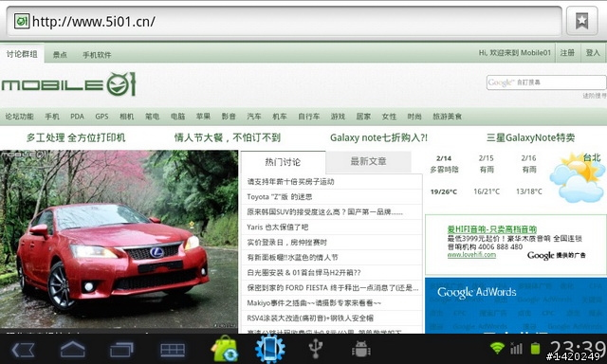Open the 保密到家的 FORD FIESTA thread
This screenshot has width=607, height=364.
[333, 287]
